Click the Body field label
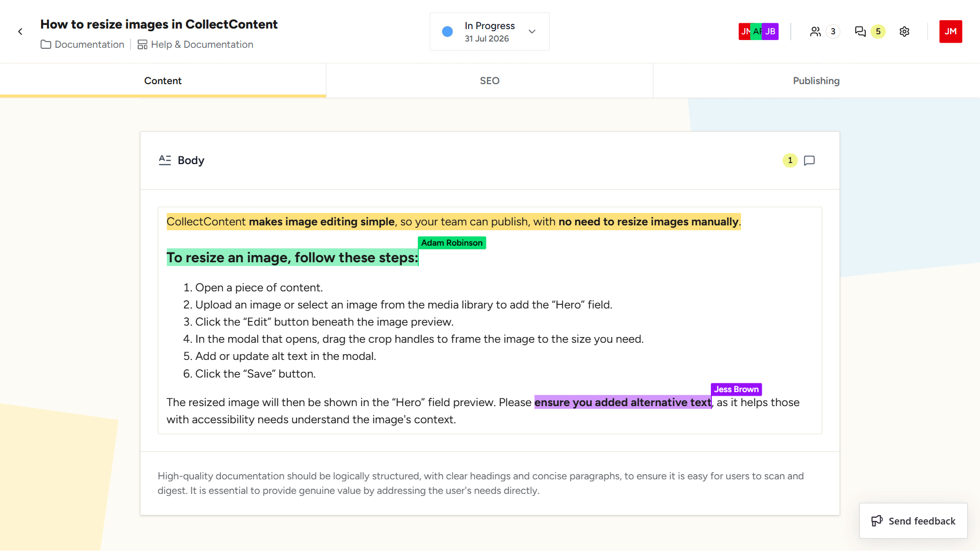This screenshot has width=980, height=551. coord(191,160)
